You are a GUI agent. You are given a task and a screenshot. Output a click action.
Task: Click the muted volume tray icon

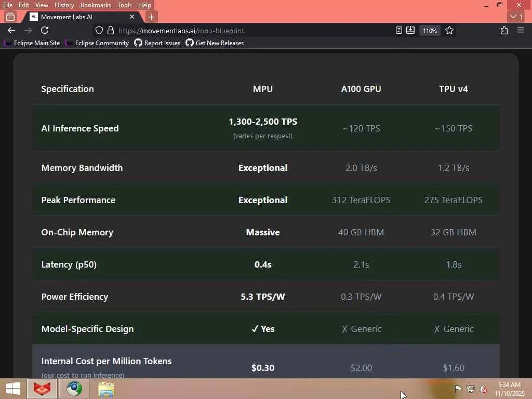pyautogui.click(x=483, y=389)
